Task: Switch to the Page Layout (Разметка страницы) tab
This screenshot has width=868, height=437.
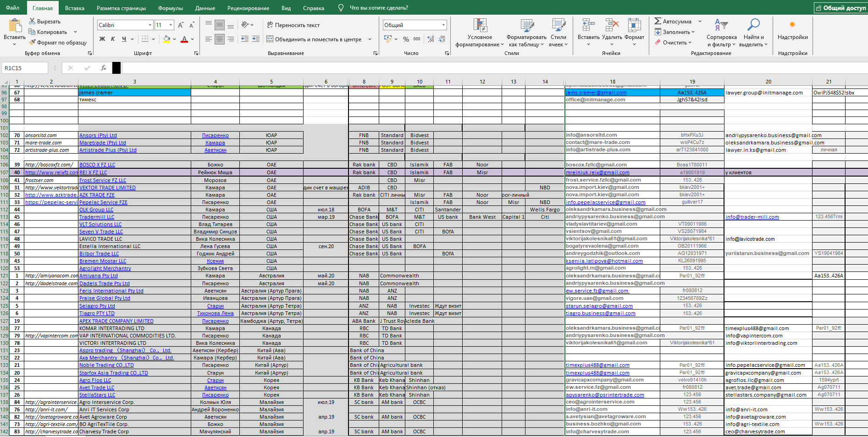Action: tap(121, 8)
